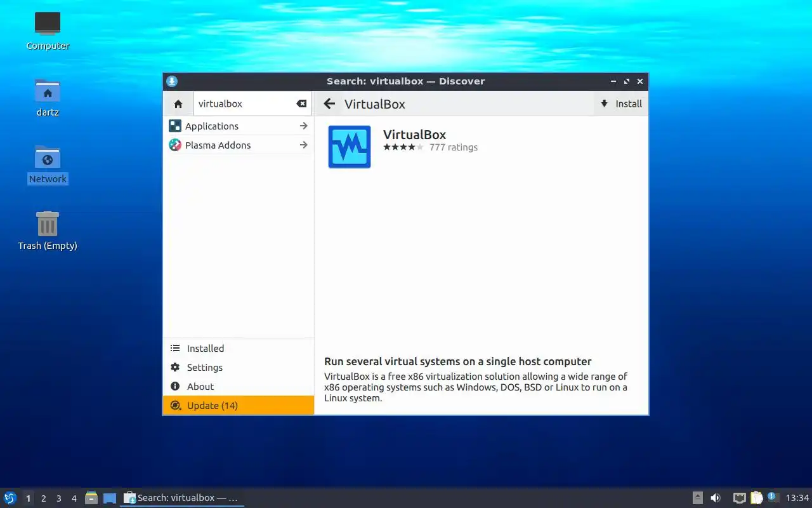Image resolution: width=812 pixels, height=508 pixels.
Task: Open the Applications category
Action: pyautogui.click(x=239, y=126)
